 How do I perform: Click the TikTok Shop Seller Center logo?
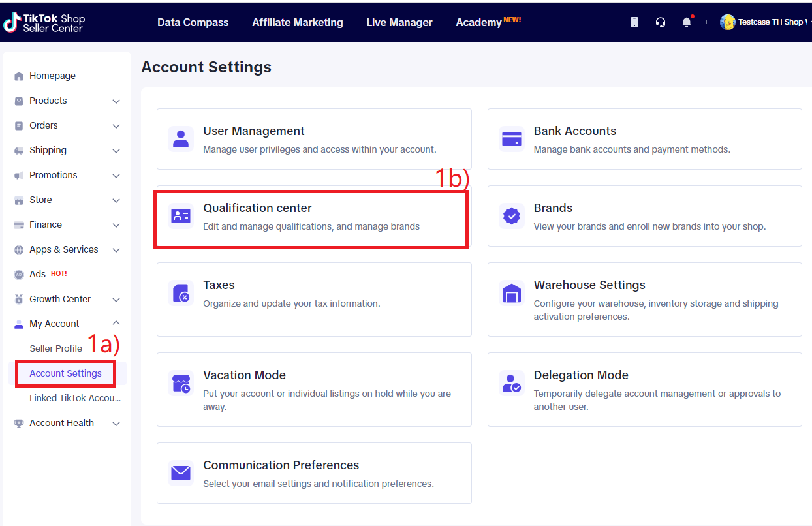[x=44, y=23]
